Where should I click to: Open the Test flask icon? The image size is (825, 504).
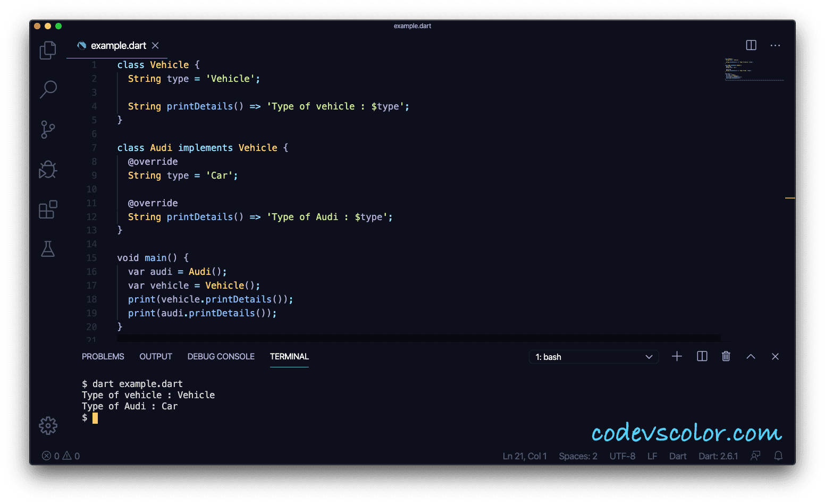tap(48, 249)
